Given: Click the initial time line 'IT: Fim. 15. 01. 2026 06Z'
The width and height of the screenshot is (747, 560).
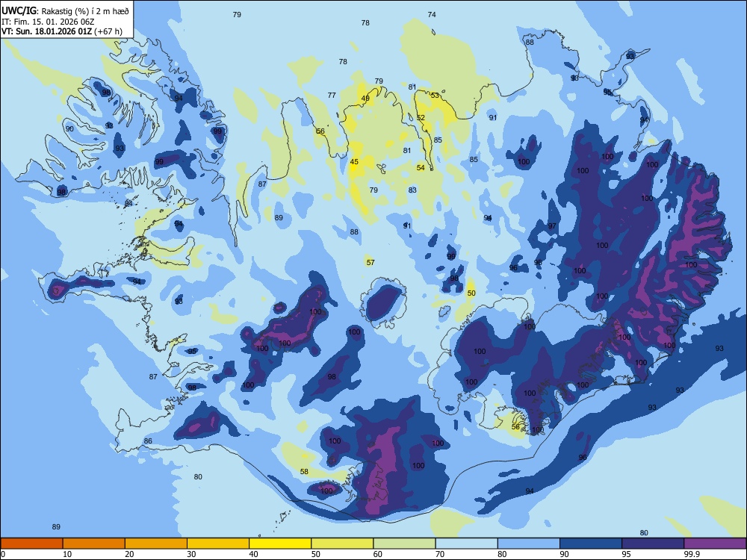Looking at the screenshot, I should pos(48,22).
